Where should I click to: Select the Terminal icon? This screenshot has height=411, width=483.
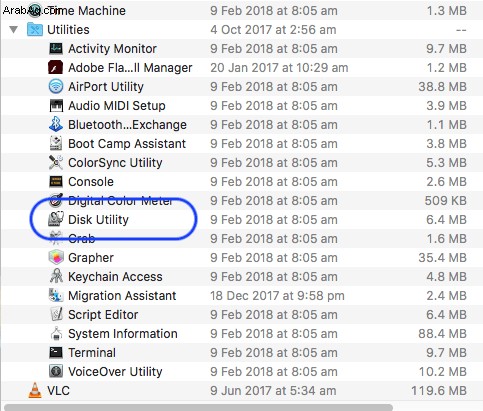tap(56, 353)
